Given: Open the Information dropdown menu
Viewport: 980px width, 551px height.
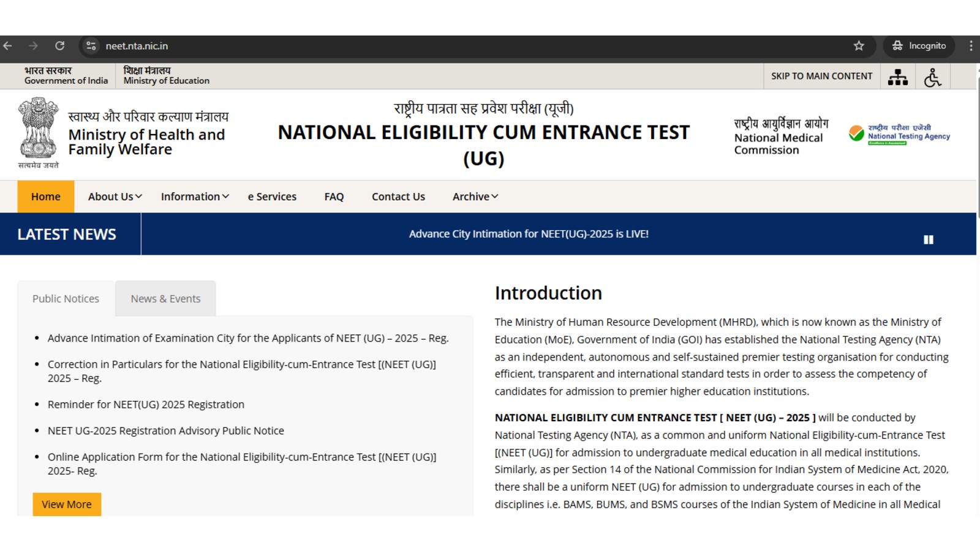Looking at the screenshot, I should (x=194, y=197).
